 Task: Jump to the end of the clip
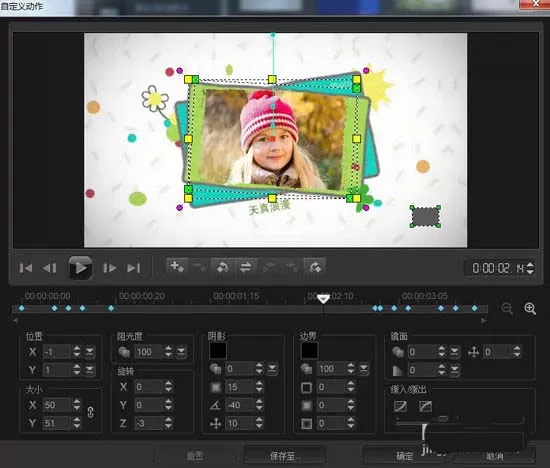point(134,268)
